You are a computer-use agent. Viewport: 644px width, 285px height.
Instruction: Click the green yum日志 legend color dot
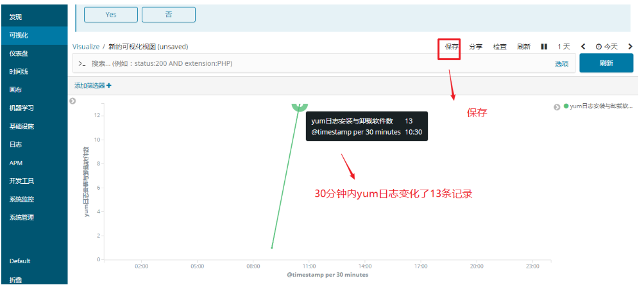[x=566, y=106]
